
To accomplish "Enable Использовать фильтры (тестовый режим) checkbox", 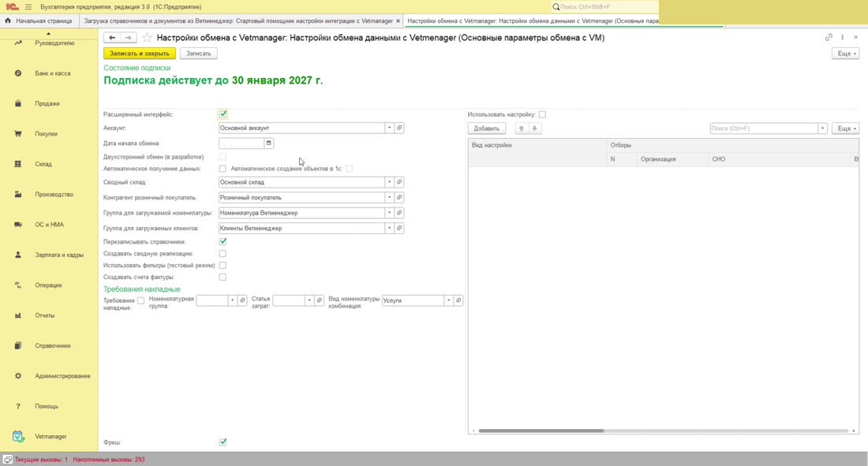I will pos(223,266).
